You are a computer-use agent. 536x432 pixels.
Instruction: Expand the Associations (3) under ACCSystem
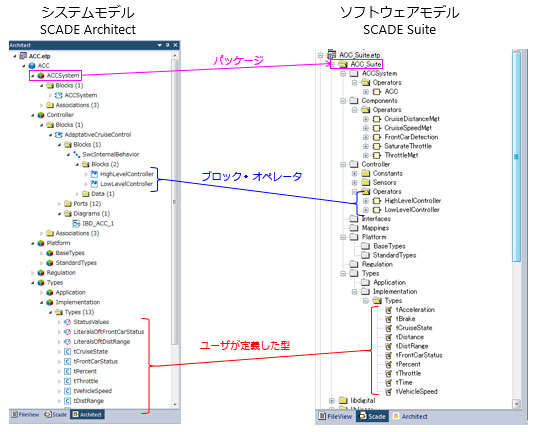pyautogui.click(x=42, y=105)
